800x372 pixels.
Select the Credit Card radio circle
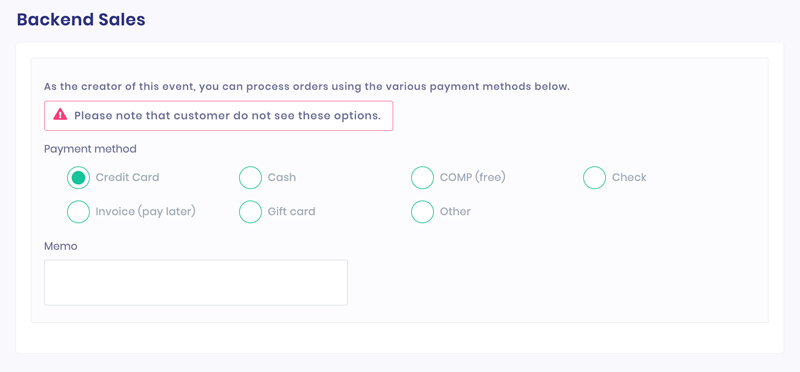(x=78, y=178)
